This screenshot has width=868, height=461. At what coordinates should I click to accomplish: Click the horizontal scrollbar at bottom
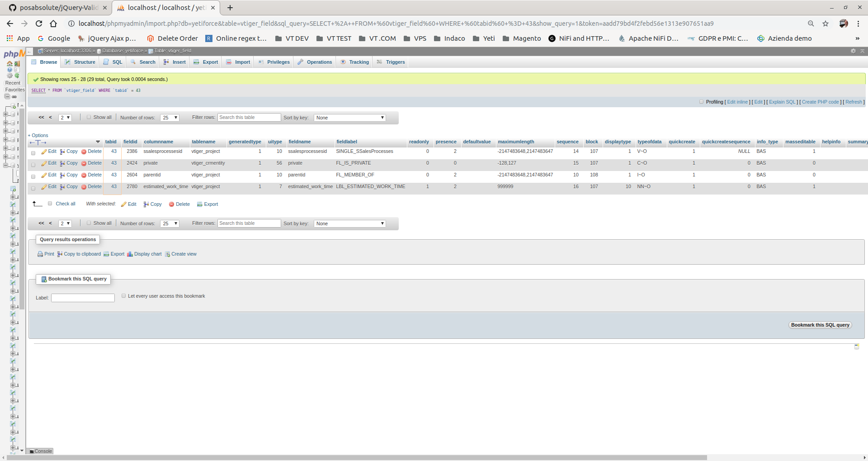point(357,457)
